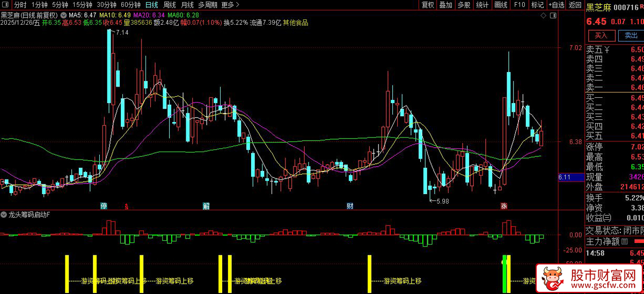Select the 日线 daily chart tab
Screen dimensions: 644x294
click(152, 5)
